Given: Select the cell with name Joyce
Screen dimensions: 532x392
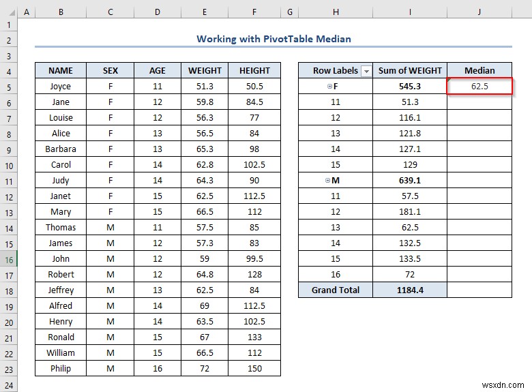Looking at the screenshot, I should (61, 86).
